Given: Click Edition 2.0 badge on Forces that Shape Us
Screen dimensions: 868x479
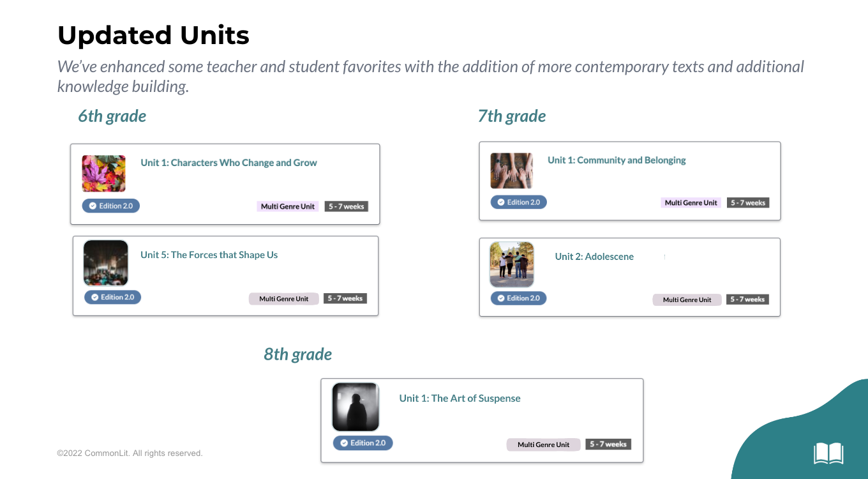Looking at the screenshot, I should [112, 297].
